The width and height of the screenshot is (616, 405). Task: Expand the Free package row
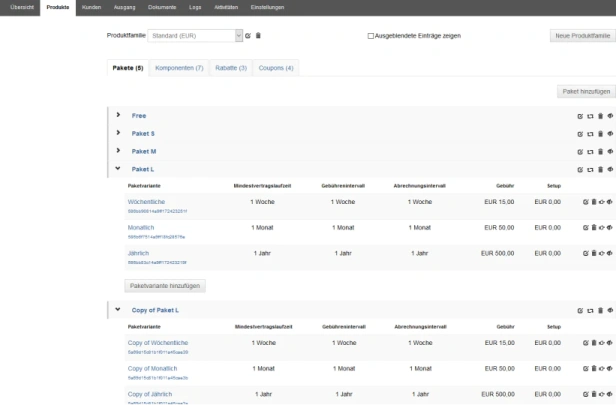click(118, 115)
